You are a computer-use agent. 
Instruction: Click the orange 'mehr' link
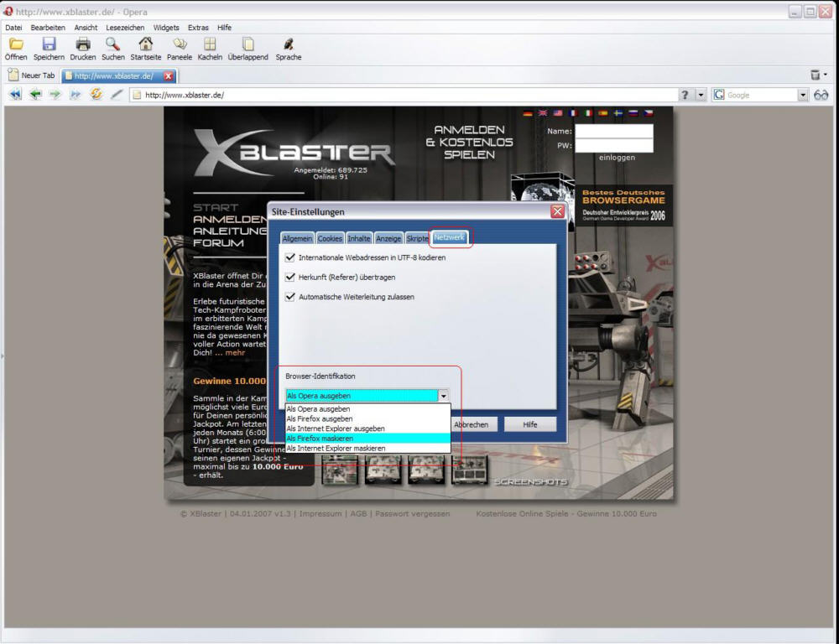235,353
